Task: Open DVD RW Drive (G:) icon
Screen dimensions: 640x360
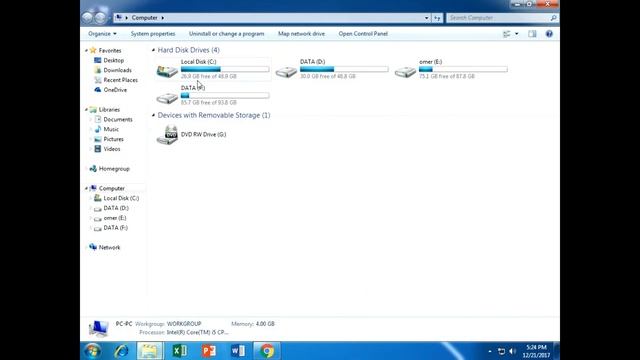Action: click(x=167, y=135)
